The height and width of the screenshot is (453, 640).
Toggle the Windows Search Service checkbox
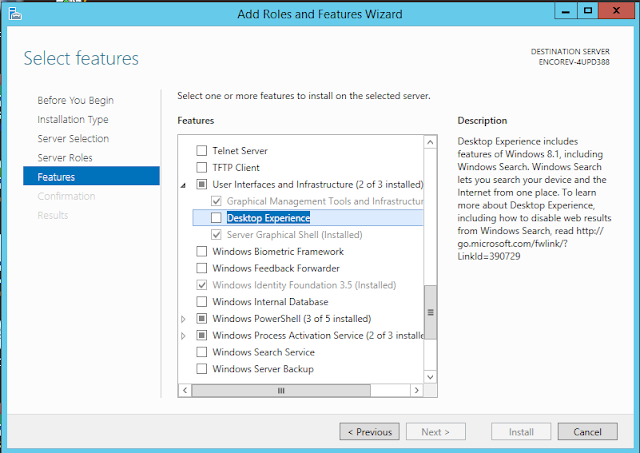click(202, 352)
